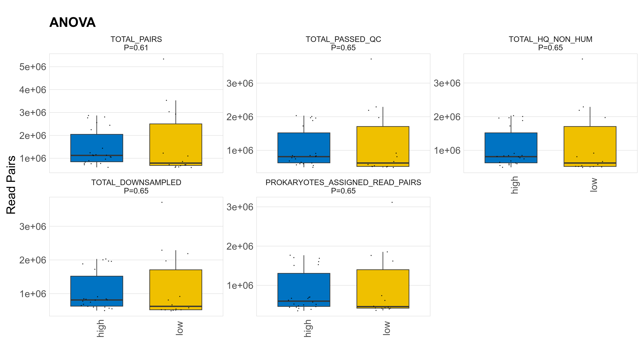The width and height of the screenshot is (644, 344).
Task: Click the 5e+06 y-axis tick label
Action: click(33, 67)
